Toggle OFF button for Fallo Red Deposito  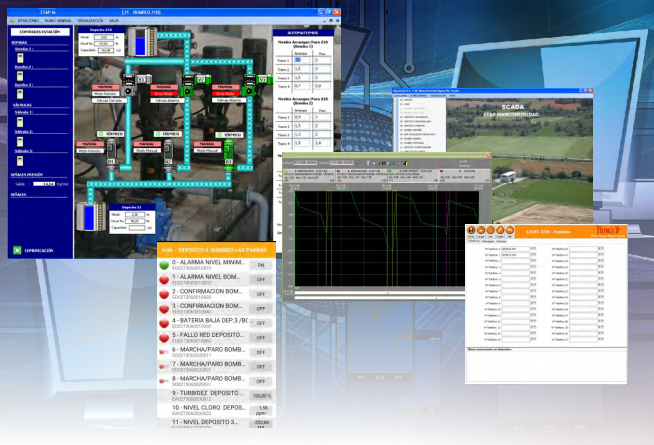(261, 338)
